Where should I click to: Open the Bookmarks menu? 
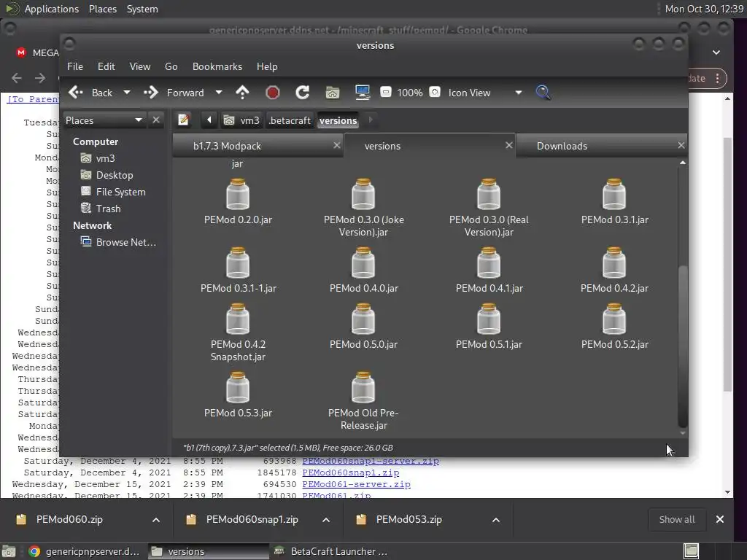tap(217, 66)
